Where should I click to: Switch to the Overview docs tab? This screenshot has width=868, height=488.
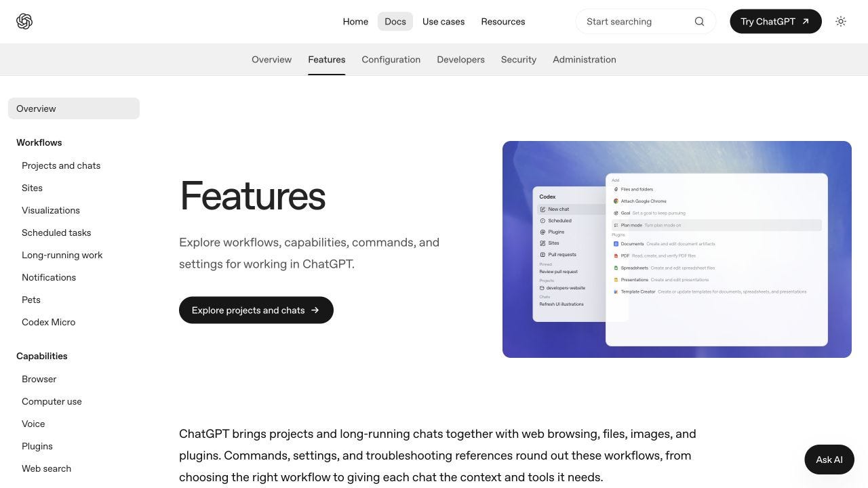pyautogui.click(x=271, y=60)
